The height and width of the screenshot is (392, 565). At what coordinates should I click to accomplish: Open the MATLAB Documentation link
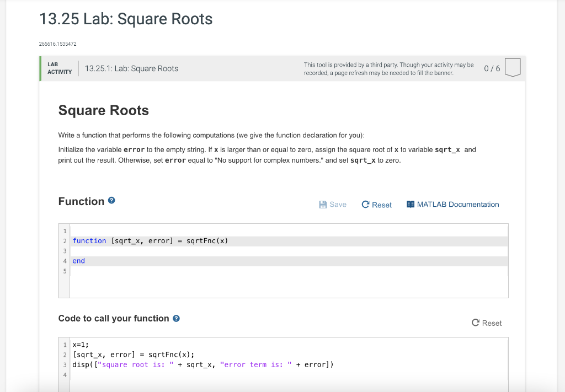(x=457, y=204)
